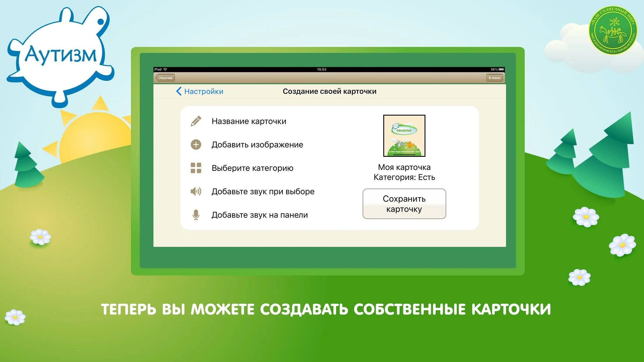The width and height of the screenshot is (644, 362).
Task: Go back to Настройки
Action: [x=204, y=91]
